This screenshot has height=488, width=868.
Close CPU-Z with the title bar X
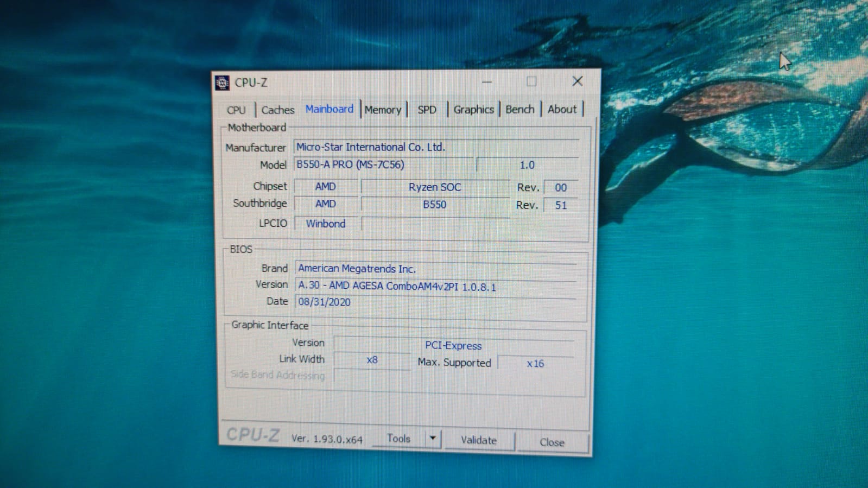coord(578,81)
